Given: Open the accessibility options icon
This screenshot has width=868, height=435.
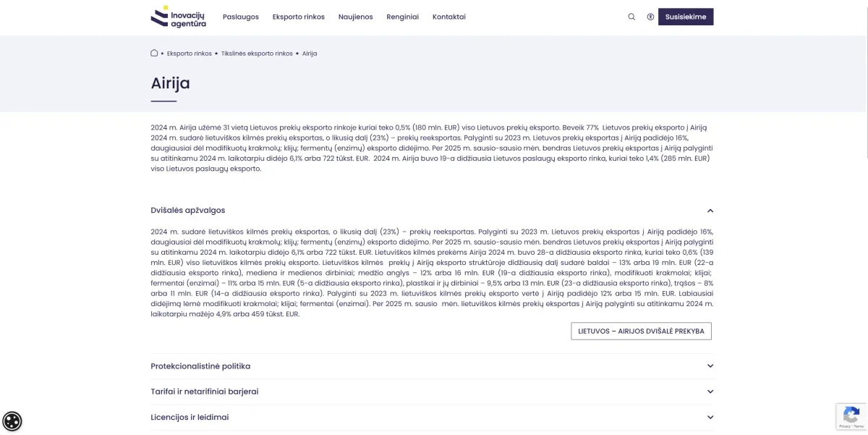Looking at the screenshot, I should (650, 17).
